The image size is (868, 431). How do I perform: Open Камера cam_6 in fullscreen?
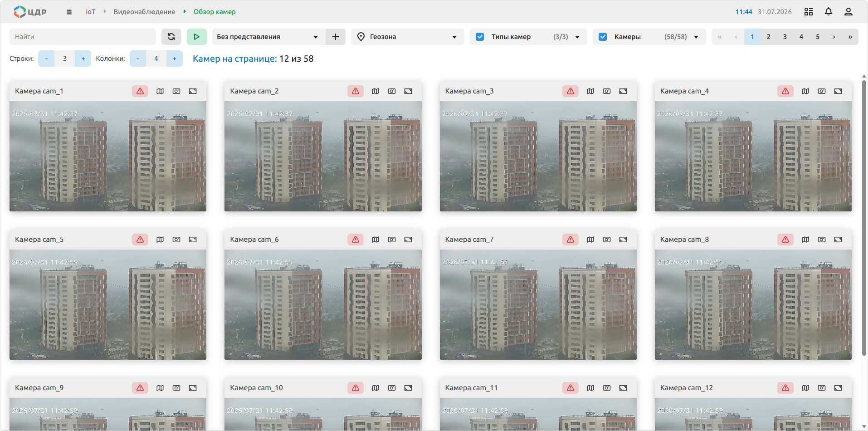pyautogui.click(x=408, y=240)
